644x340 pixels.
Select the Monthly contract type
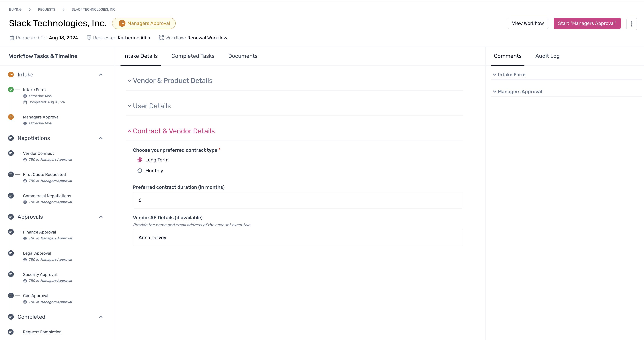(140, 171)
